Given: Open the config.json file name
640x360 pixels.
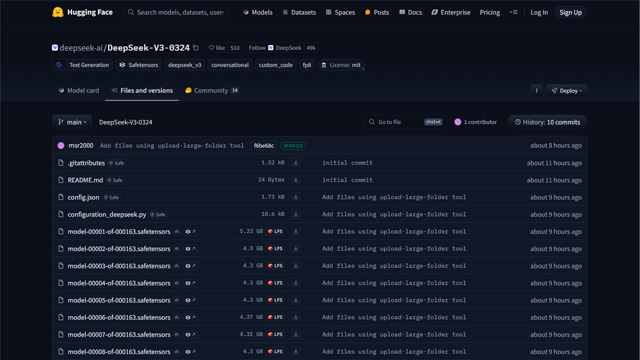Looking at the screenshot, I should pos(83,197).
